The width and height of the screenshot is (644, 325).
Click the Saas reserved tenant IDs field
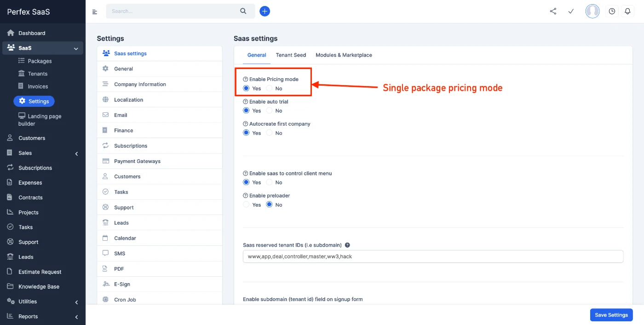433,256
